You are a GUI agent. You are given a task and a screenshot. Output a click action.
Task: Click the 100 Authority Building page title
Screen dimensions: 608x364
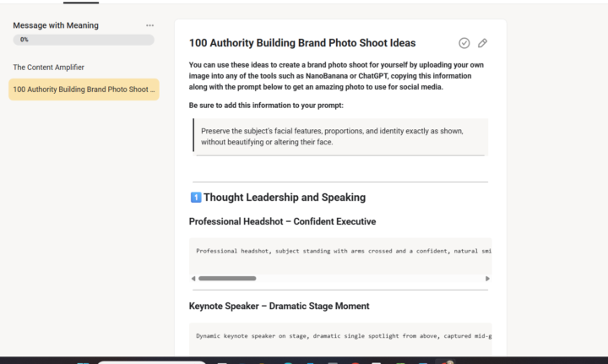[x=302, y=43]
